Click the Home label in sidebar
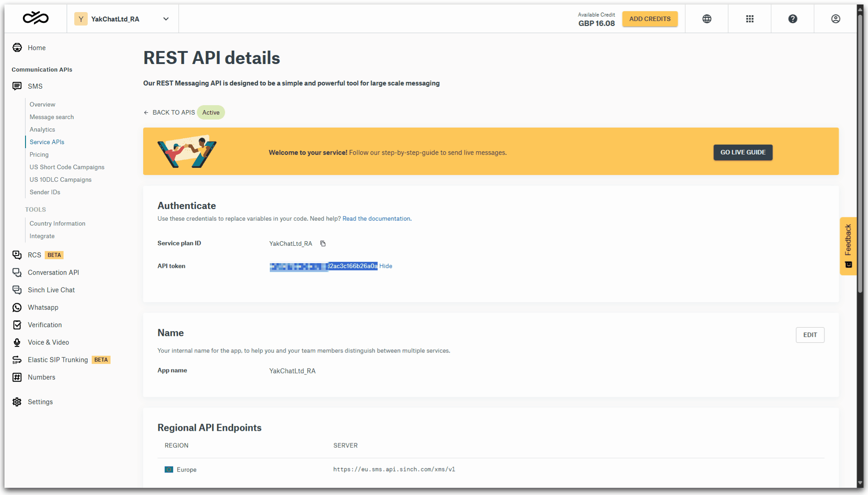 pyautogui.click(x=37, y=48)
